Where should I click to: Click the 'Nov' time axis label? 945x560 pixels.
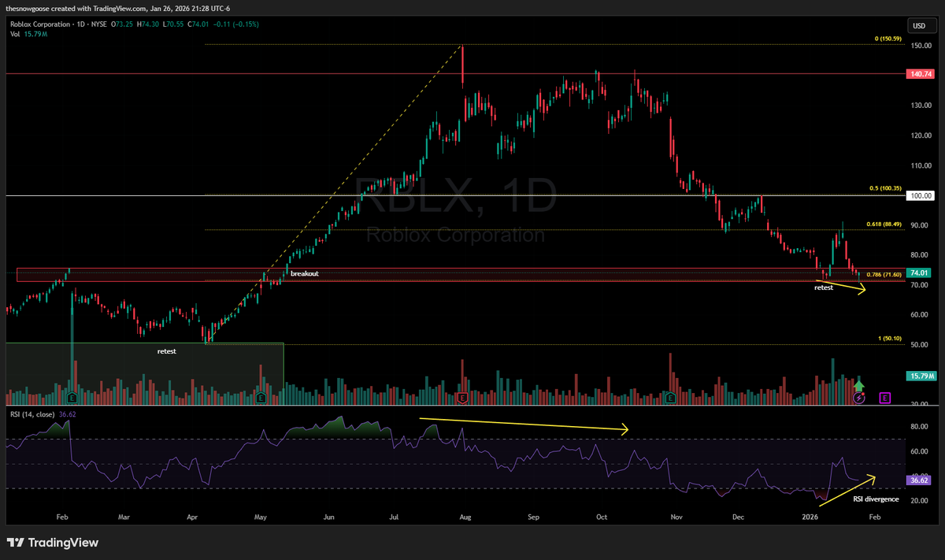pyautogui.click(x=675, y=517)
